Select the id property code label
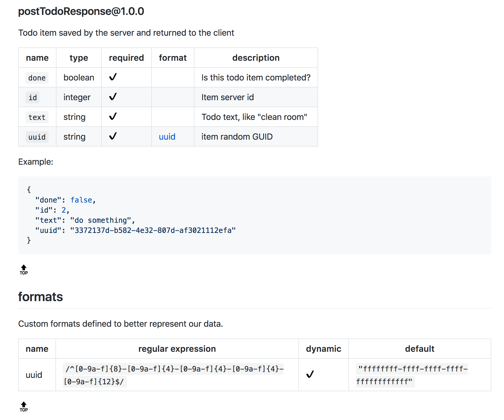This screenshot has width=504, height=420. click(32, 97)
